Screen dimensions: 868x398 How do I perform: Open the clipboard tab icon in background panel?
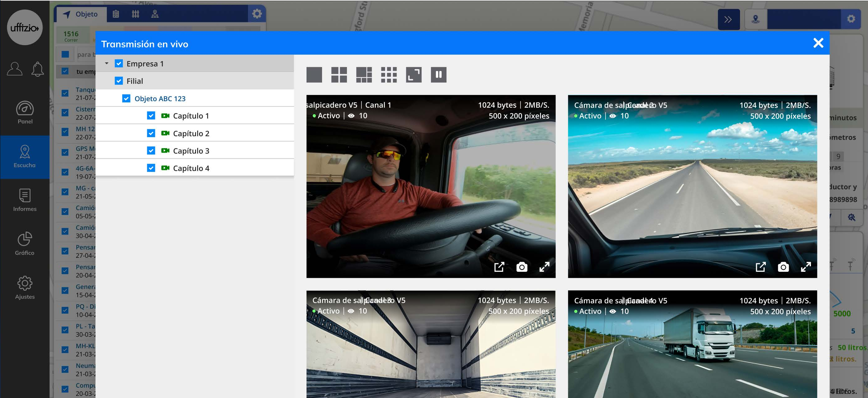[116, 14]
